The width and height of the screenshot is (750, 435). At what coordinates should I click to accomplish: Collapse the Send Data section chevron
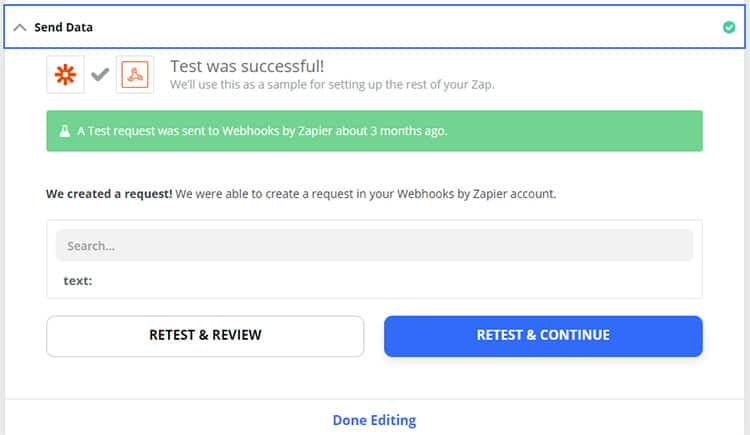(x=20, y=28)
